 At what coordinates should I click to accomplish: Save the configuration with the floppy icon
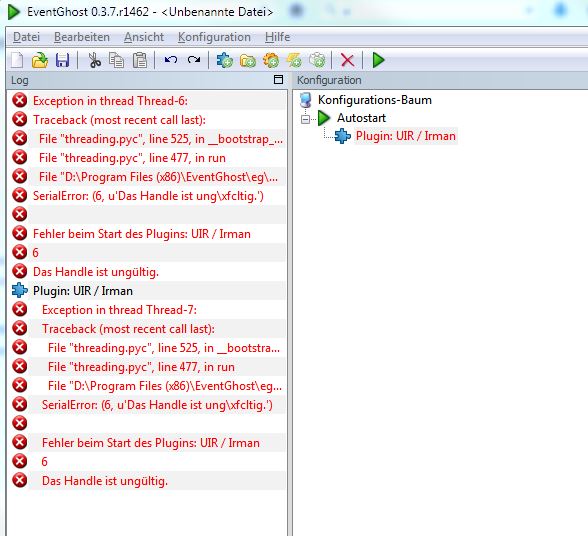[x=63, y=60]
